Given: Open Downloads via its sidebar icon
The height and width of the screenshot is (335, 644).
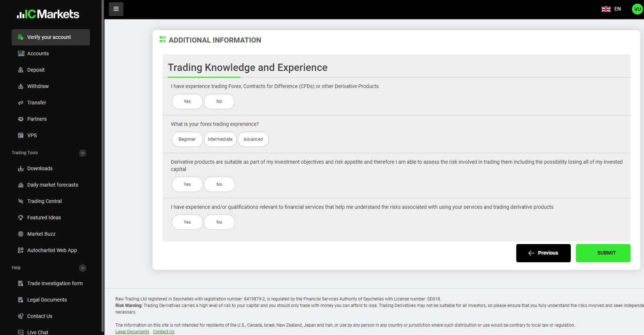Looking at the screenshot, I should (x=21, y=168).
